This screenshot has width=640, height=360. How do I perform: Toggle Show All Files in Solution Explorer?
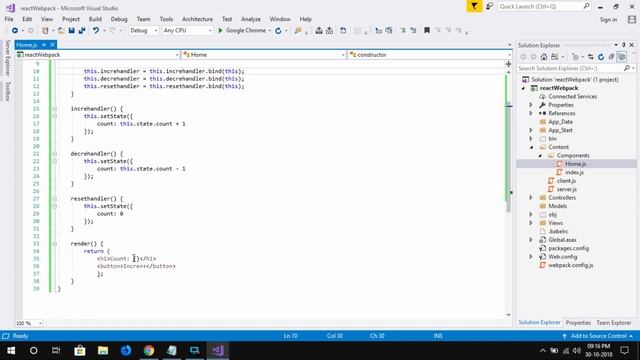[621, 57]
